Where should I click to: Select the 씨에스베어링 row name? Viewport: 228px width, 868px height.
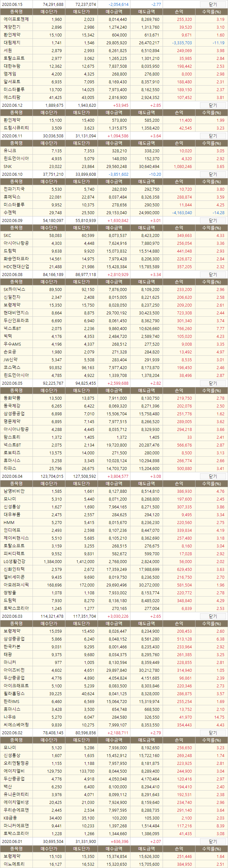(16, 725)
